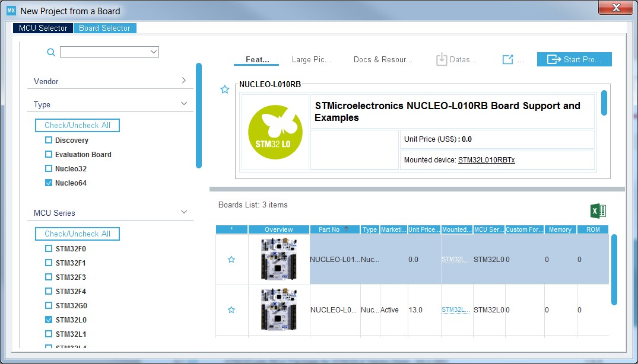Click the filter panel vertical scrollbar
638x364 pixels.
click(199, 116)
